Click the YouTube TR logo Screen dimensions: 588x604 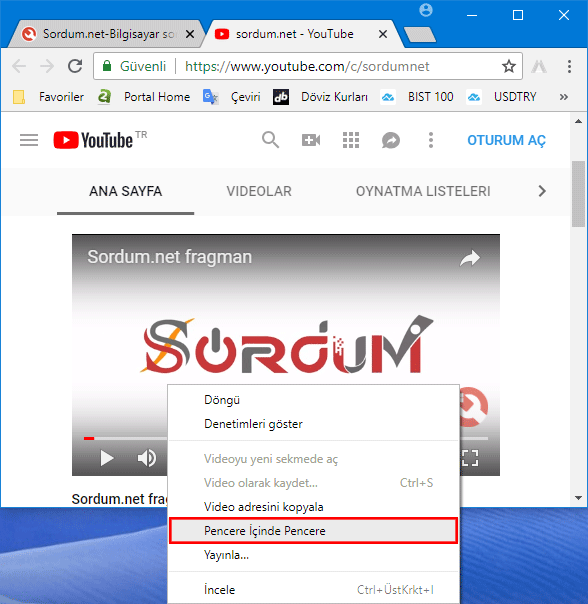click(100, 140)
